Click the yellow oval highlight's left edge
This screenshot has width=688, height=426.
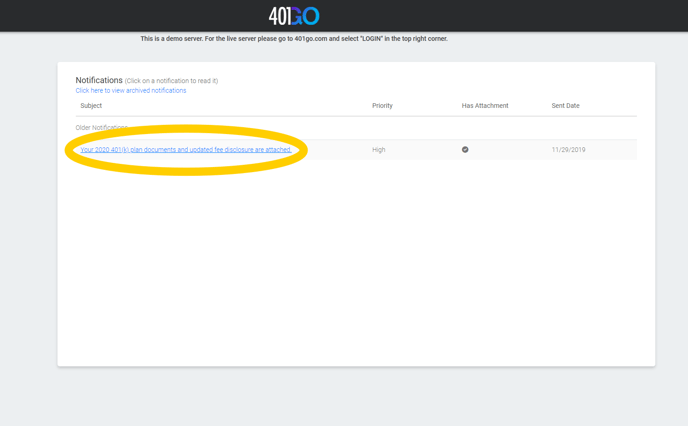tap(68, 151)
